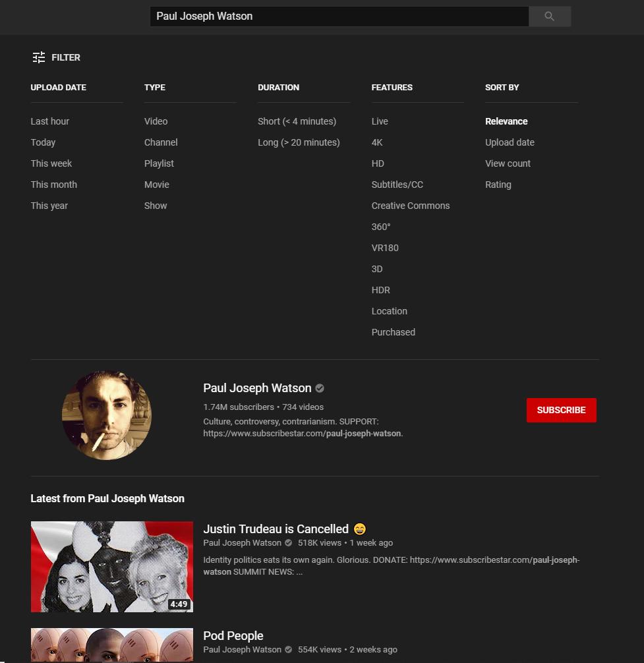Select Playlist type filter
The width and height of the screenshot is (644, 663).
[159, 163]
